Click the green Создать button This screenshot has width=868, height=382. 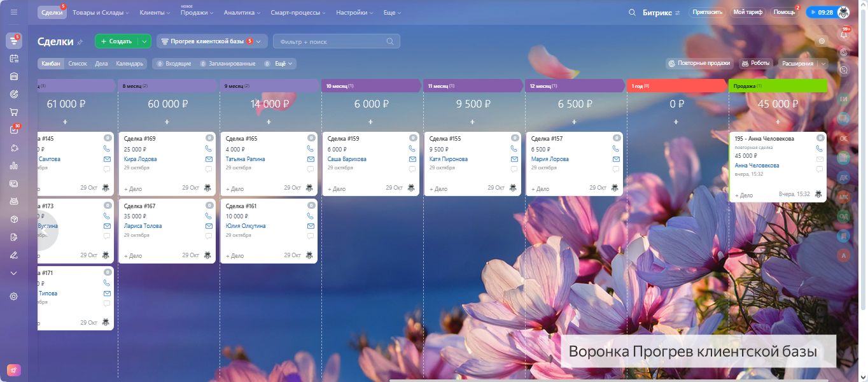tap(116, 41)
